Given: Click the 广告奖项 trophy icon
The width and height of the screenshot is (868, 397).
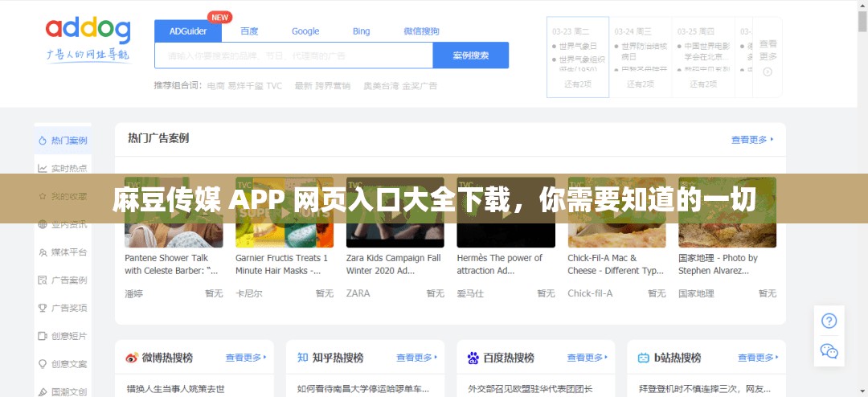Looking at the screenshot, I should [43, 308].
